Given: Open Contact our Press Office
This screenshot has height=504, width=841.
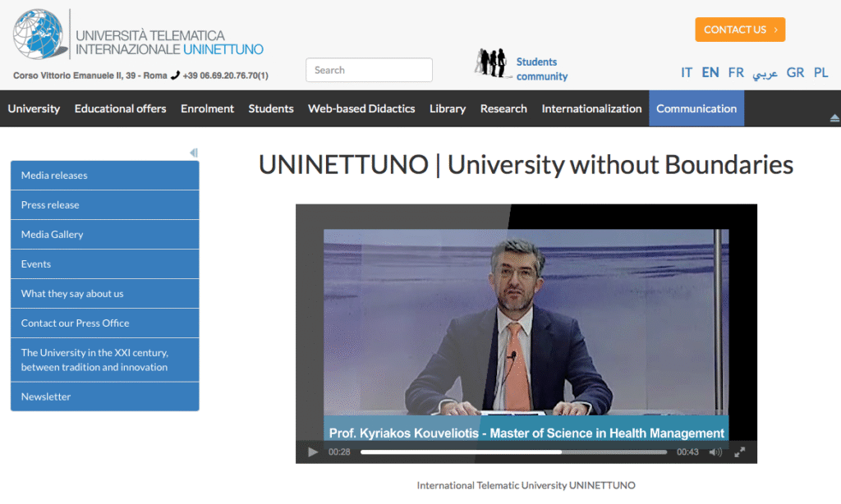Looking at the screenshot, I should 104,323.
